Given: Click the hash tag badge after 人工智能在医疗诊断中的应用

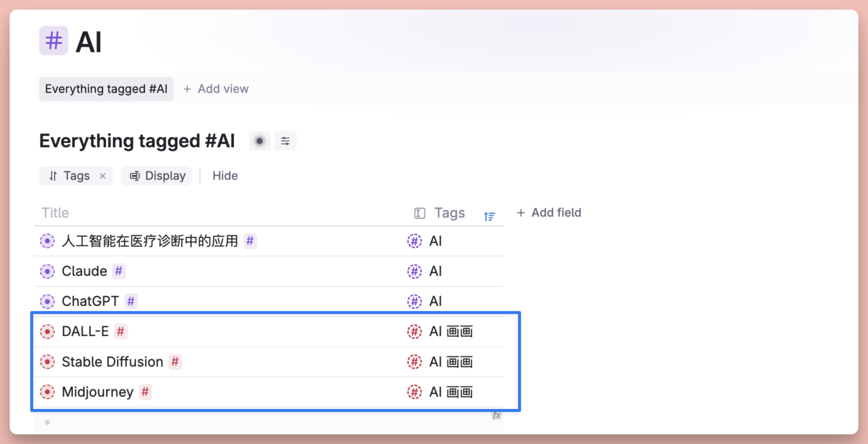Looking at the screenshot, I should (250, 241).
